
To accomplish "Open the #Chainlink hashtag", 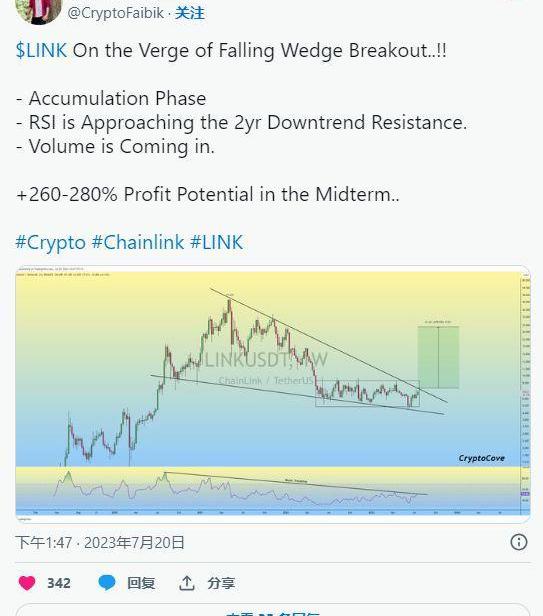I will click(138, 242).
